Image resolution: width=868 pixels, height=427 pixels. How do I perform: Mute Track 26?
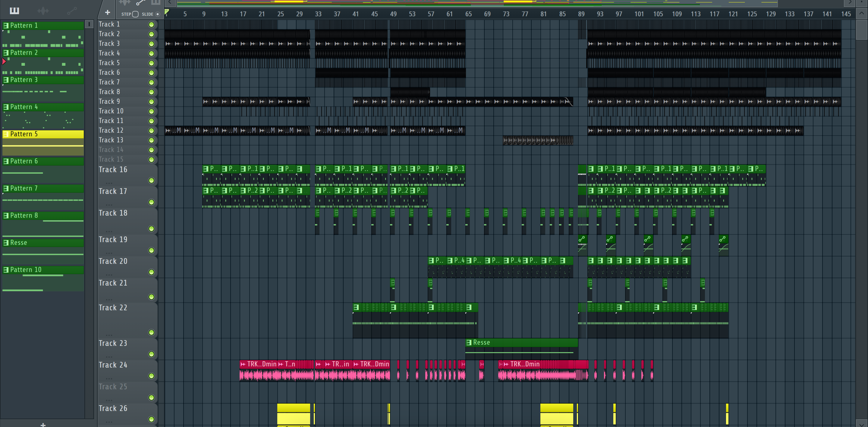coord(151,419)
